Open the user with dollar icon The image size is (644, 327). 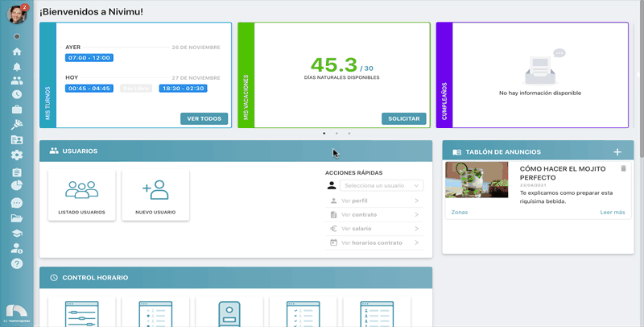(x=17, y=248)
